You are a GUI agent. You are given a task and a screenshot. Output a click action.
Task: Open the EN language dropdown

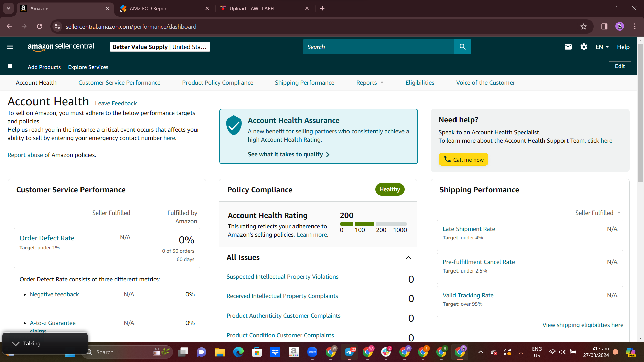click(x=602, y=47)
